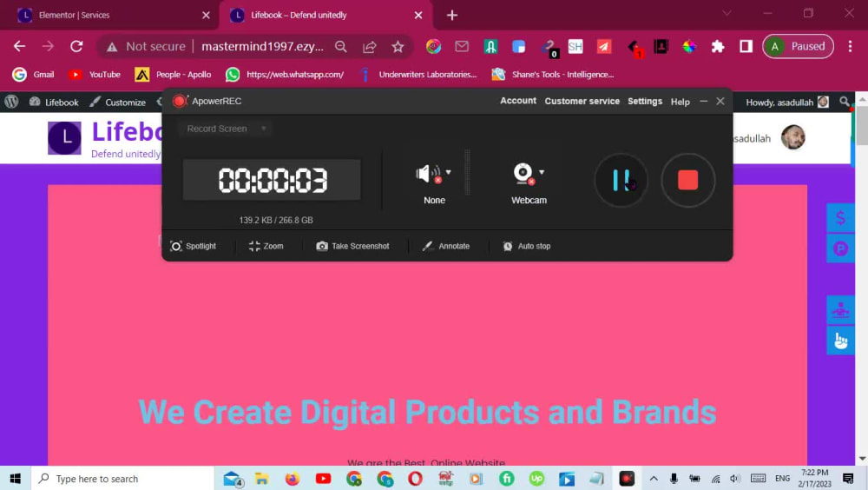Open the notification center
The image size is (868, 490).
[847, 479]
